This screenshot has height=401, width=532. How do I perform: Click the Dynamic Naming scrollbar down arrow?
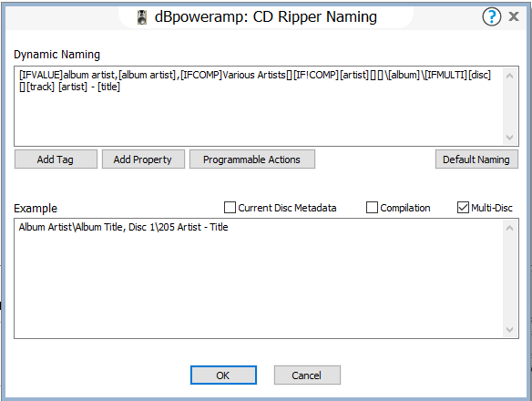[509, 138]
